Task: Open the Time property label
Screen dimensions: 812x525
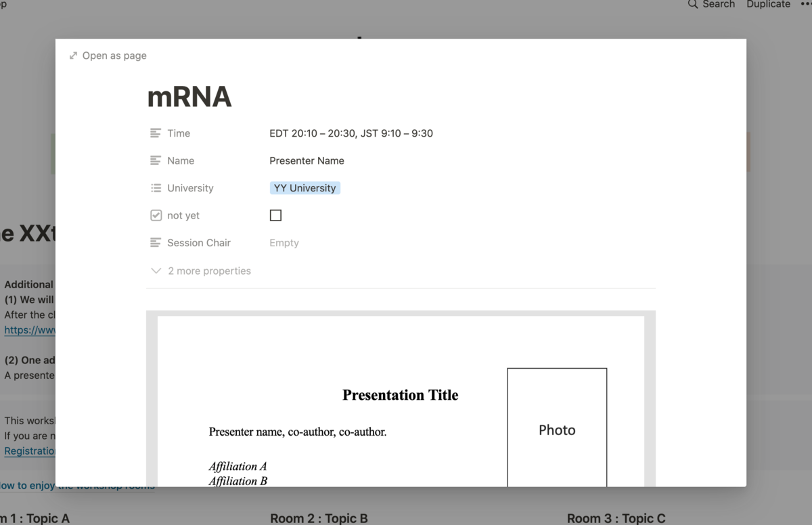Action: [179, 133]
